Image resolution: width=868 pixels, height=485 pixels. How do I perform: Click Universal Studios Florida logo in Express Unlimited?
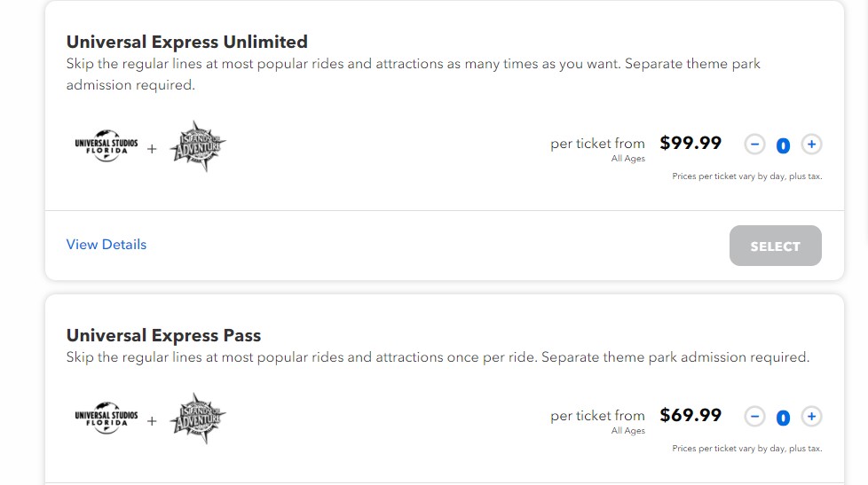click(x=107, y=145)
